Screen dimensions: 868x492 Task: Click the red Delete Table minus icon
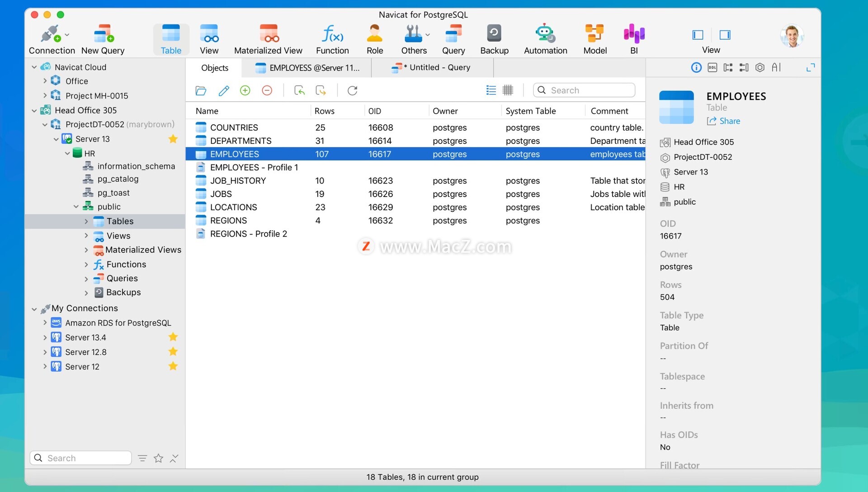267,90
